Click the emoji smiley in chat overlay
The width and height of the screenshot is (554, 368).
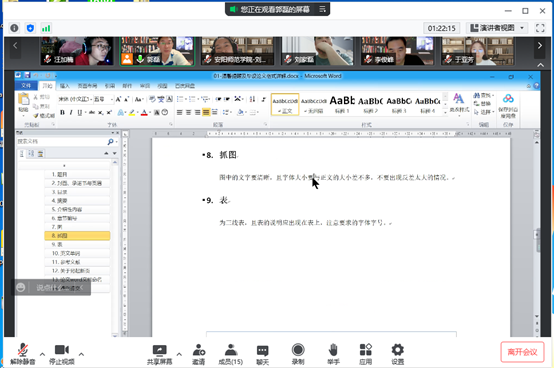pos(20,287)
